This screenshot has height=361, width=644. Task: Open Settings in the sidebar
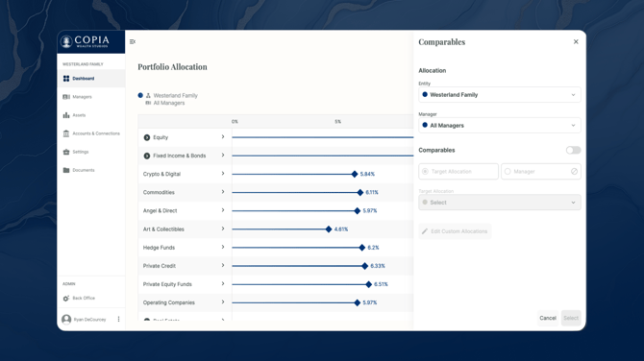click(x=91, y=152)
